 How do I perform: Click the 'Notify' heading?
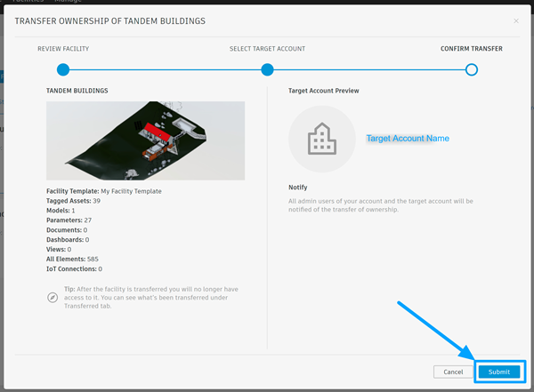pos(297,188)
